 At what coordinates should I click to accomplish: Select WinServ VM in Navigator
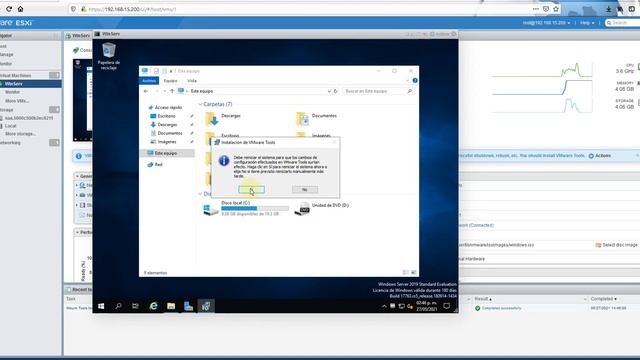[x=13, y=84]
